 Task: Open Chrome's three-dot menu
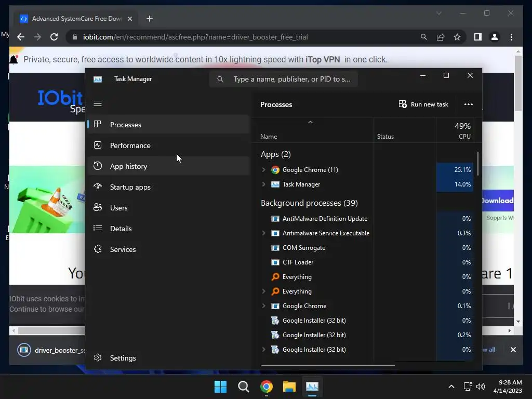point(511,37)
